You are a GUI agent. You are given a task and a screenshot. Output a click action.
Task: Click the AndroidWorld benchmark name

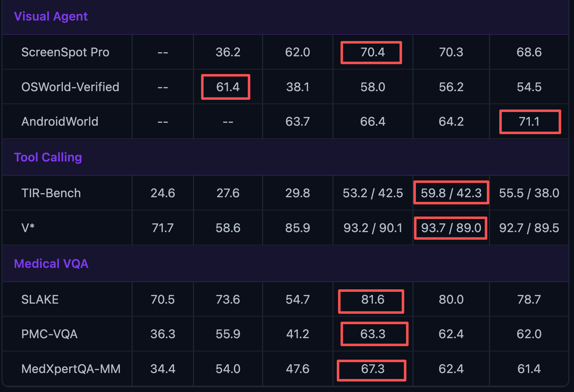pos(60,122)
